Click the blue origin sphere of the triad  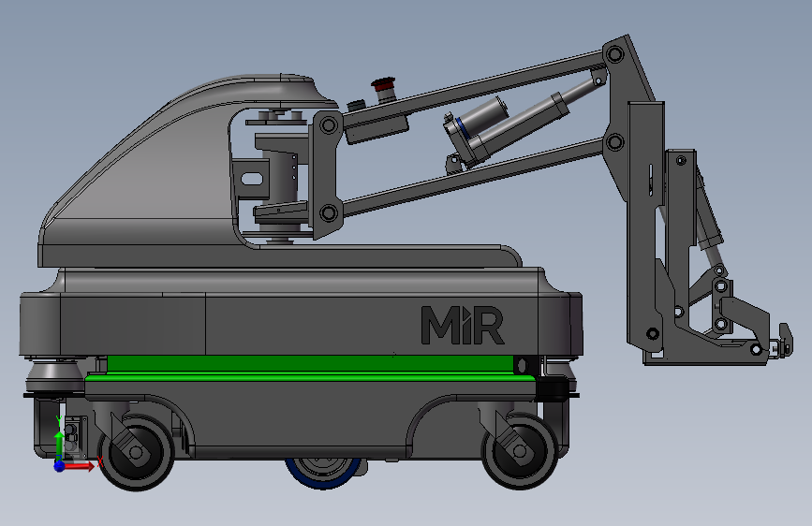(x=59, y=466)
